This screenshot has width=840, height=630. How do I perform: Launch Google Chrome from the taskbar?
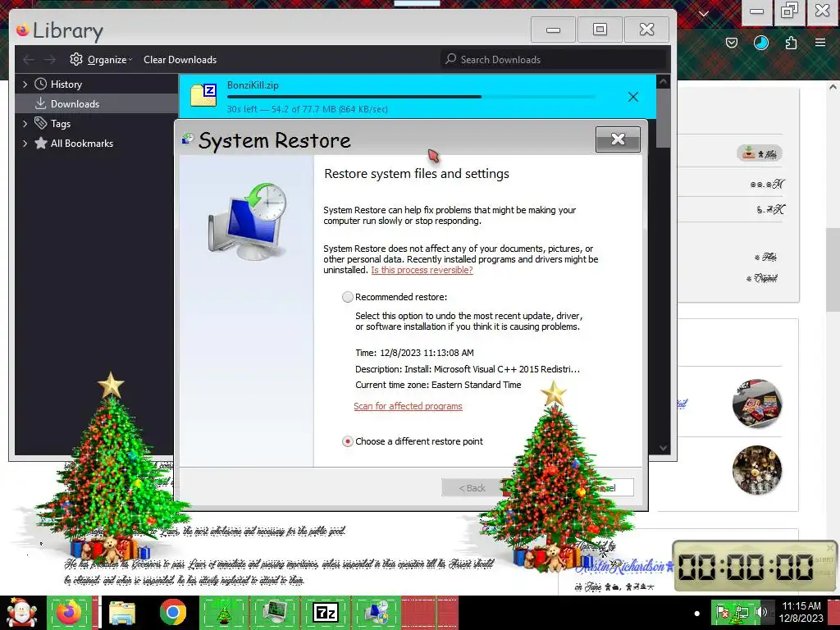click(172, 612)
